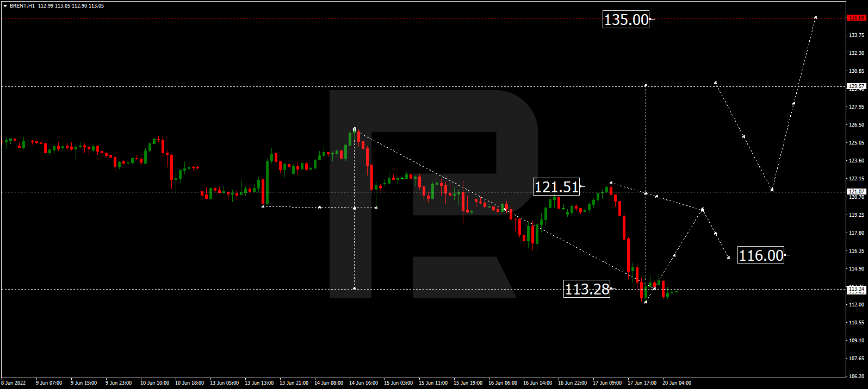The width and height of the screenshot is (868, 389).
Task: Click the arrow marker at the 14 Jun candle peak
Action: [x=355, y=129]
